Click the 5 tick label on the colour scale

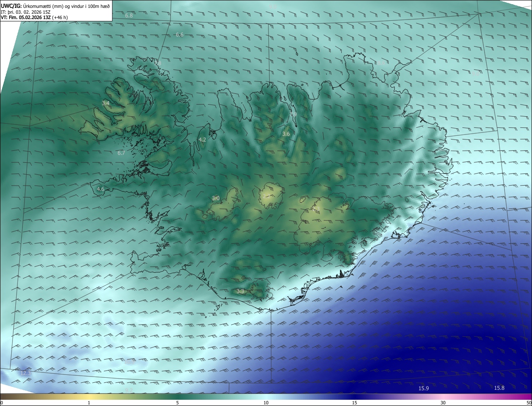click(177, 403)
